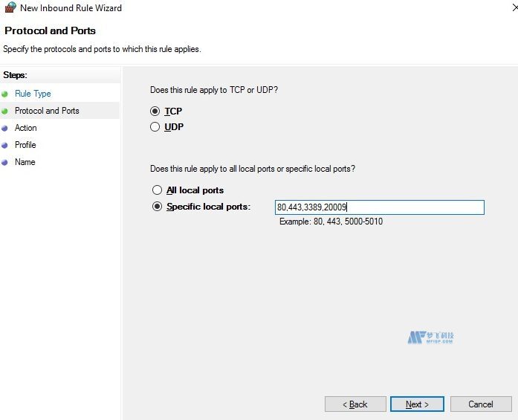Select All local ports option
Screen dimensions: 518x420
(157, 190)
